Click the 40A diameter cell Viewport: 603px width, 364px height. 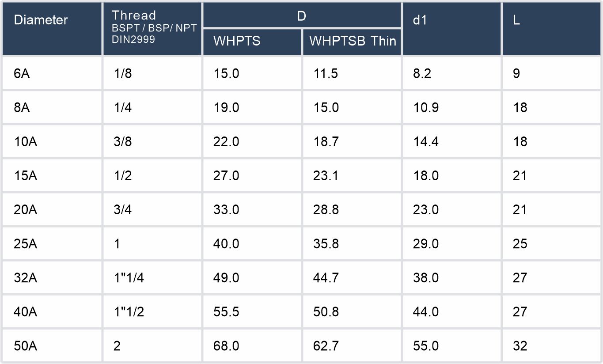tap(26, 311)
